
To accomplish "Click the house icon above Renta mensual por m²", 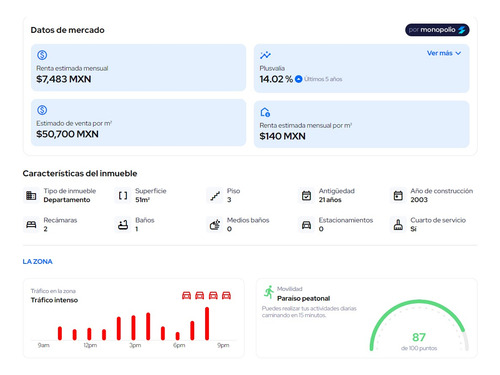I will pos(265,112).
